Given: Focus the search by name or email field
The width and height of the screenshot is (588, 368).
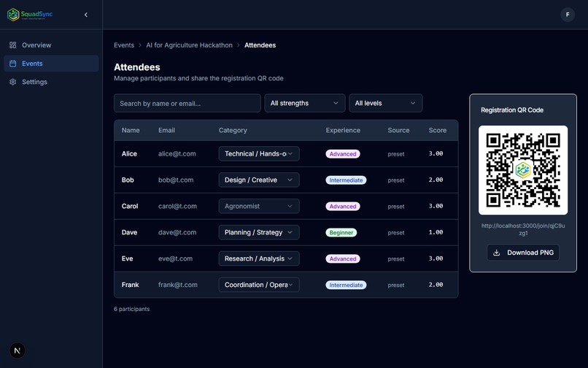Looking at the screenshot, I should coord(187,103).
